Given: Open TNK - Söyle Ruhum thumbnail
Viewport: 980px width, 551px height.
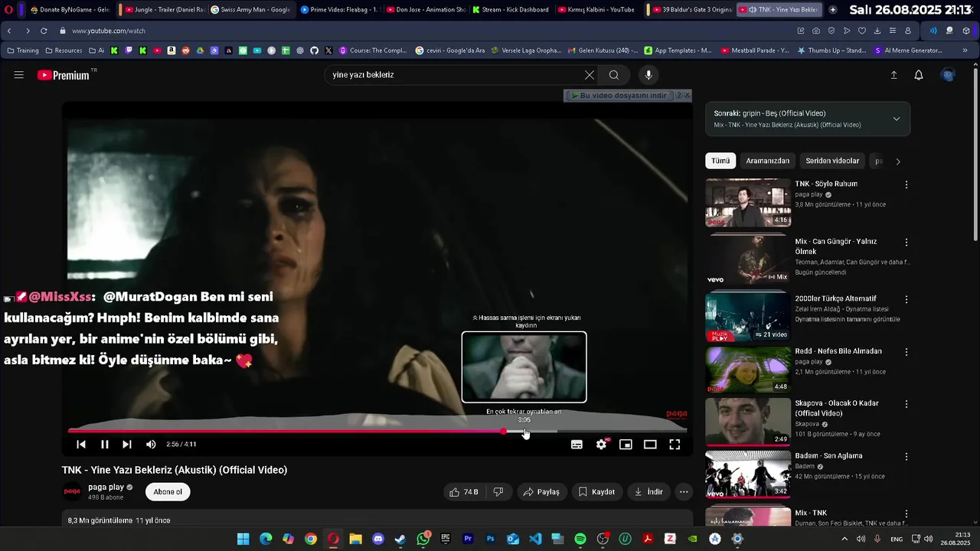Looking at the screenshot, I should coord(748,203).
